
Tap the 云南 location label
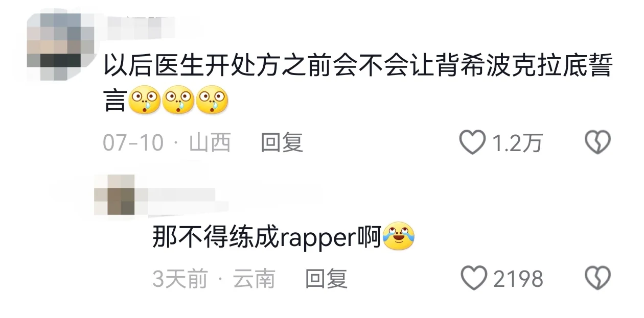(x=254, y=279)
